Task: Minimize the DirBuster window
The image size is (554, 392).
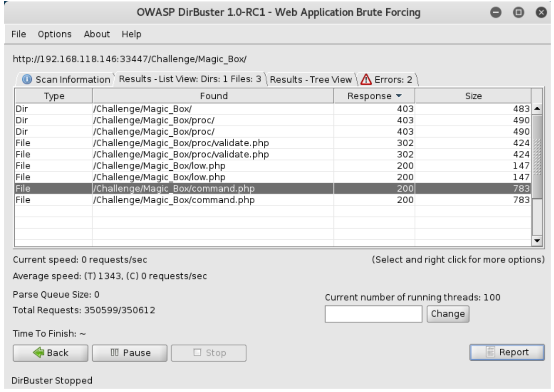Action: (x=496, y=12)
